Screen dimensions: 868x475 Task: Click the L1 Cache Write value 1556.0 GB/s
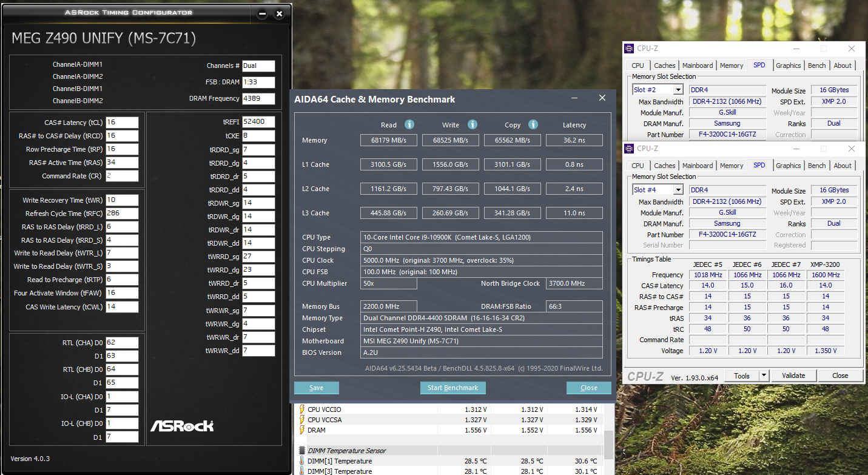point(451,164)
